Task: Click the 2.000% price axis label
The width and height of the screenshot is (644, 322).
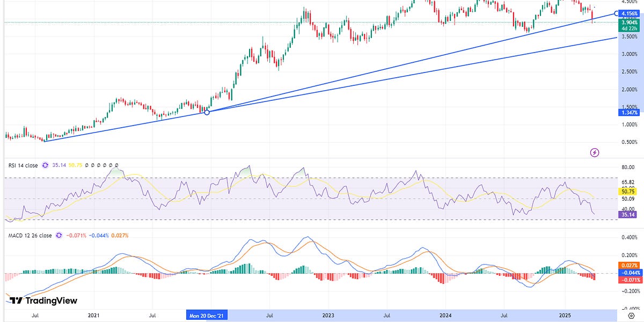Action: point(629,90)
